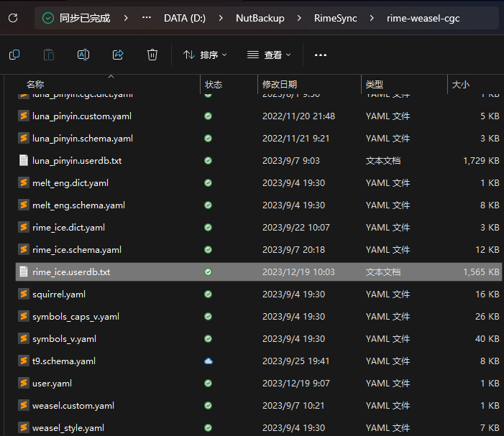Click the cloud status icon for t9.schema.yaml

coord(209,361)
